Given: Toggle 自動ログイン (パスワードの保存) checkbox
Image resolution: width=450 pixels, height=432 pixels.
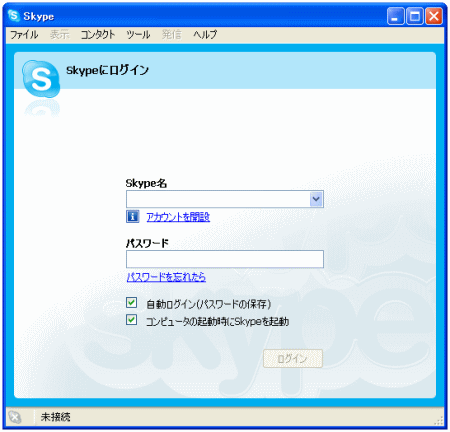Looking at the screenshot, I should (131, 303).
